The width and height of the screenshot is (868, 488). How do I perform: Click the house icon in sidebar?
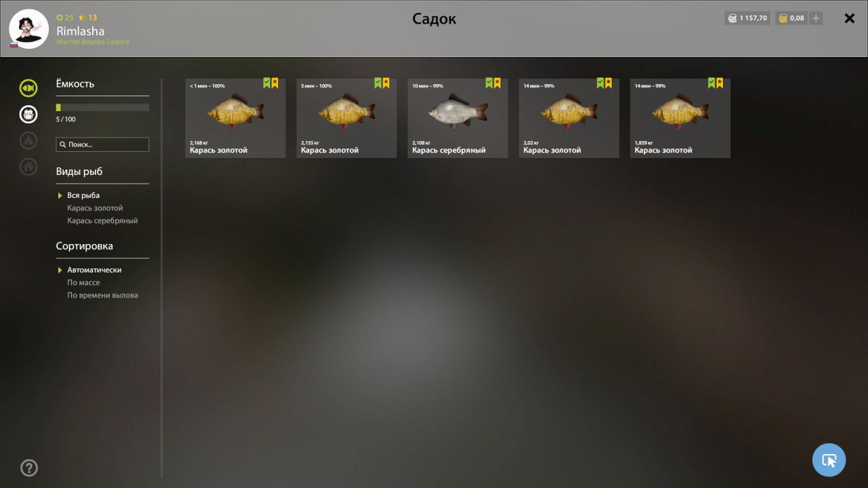[28, 166]
